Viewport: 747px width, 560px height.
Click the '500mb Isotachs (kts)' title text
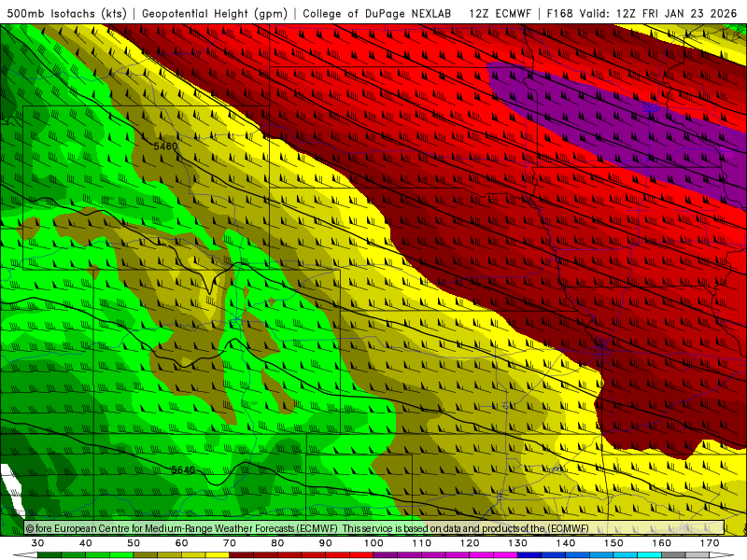tap(66, 14)
